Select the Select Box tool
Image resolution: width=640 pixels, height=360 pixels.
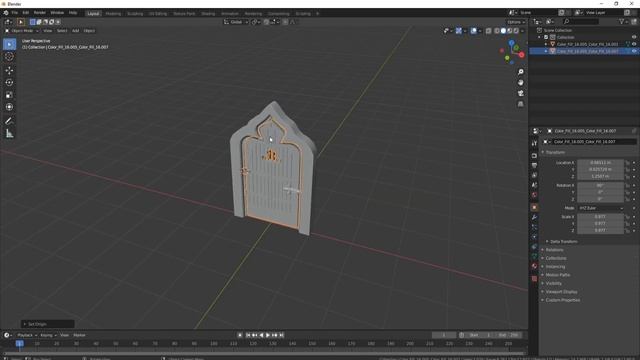9,44
